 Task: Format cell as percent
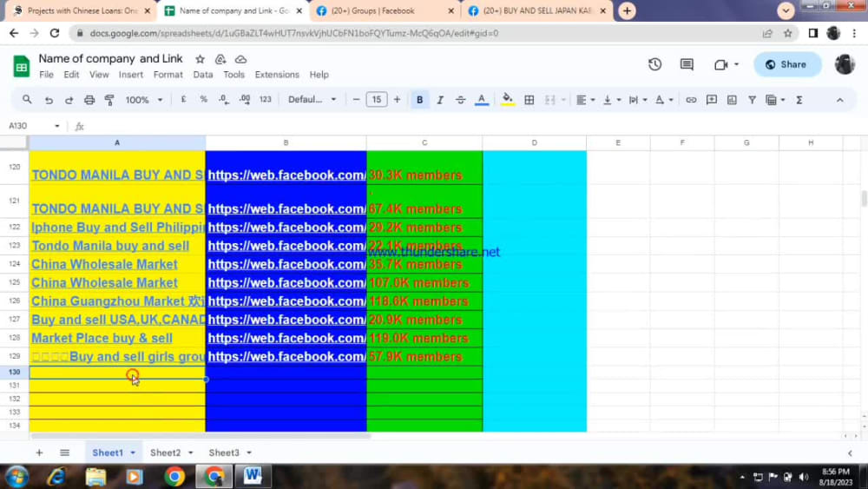click(204, 100)
